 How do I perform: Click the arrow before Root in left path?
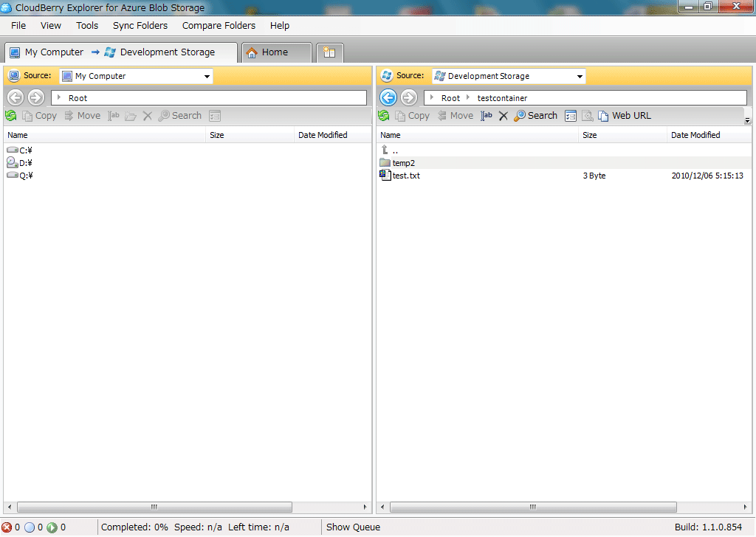pos(59,98)
